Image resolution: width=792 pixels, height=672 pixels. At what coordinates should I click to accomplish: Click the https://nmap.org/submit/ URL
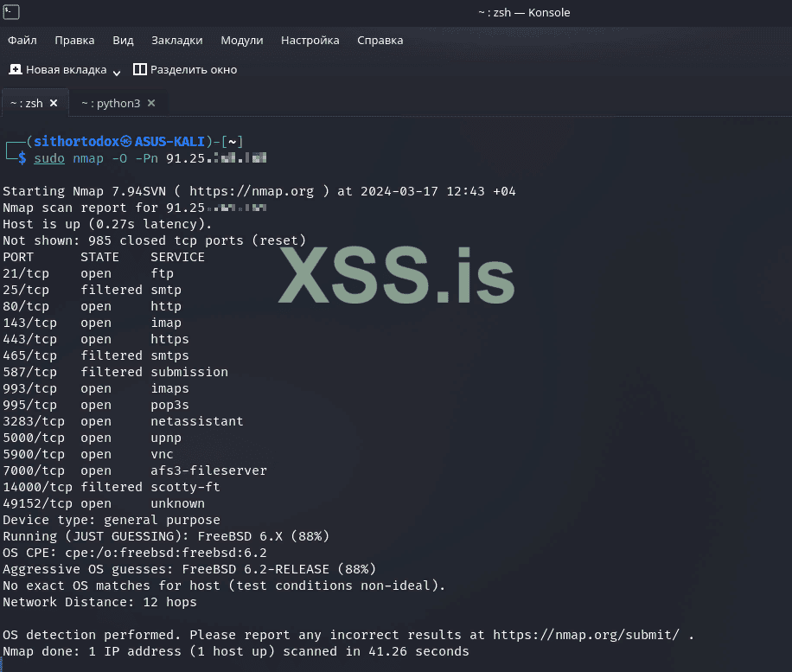(x=586, y=635)
